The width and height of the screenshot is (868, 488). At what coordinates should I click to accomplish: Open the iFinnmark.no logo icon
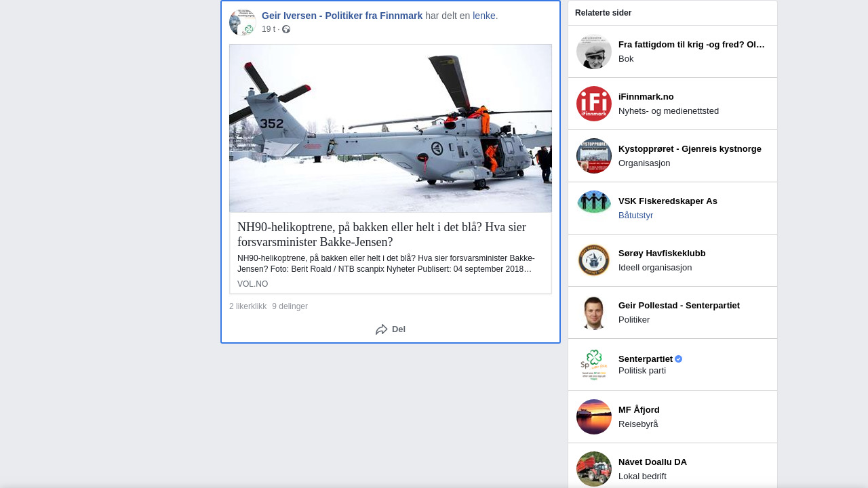click(x=594, y=104)
